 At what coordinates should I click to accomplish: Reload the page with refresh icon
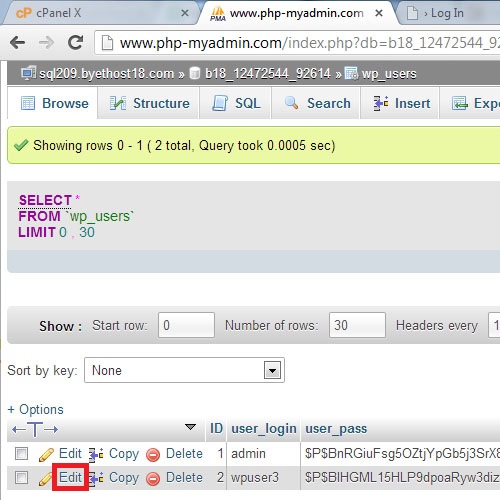point(75,42)
